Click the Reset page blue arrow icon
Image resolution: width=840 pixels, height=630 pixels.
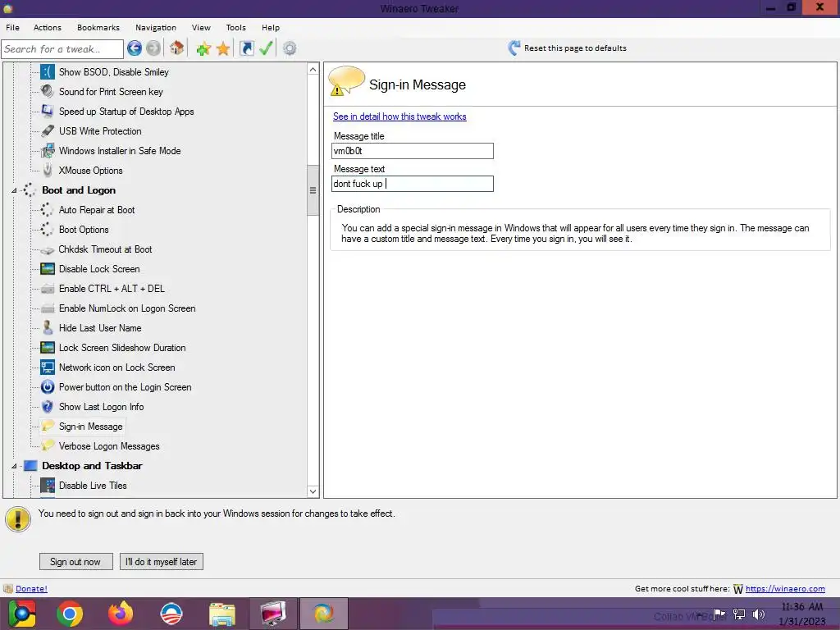pyautogui.click(x=514, y=48)
